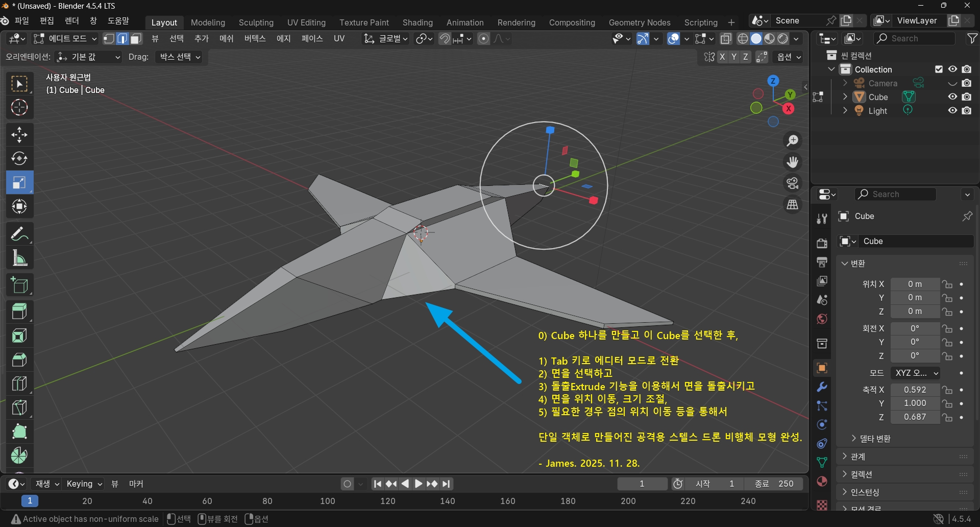Open the Output properties tab
The width and height of the screenshot is (980, 527).
(822, 262)
